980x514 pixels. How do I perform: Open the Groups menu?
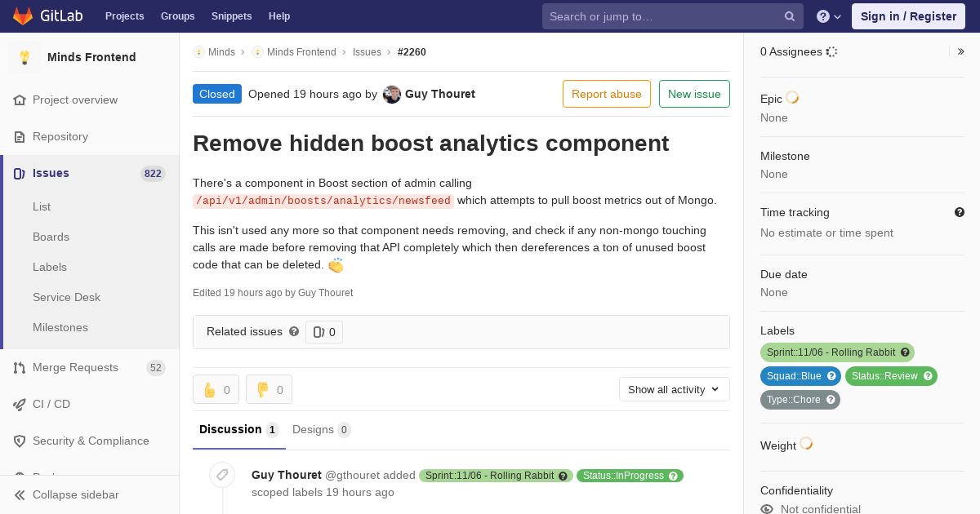tap(178, 16)
